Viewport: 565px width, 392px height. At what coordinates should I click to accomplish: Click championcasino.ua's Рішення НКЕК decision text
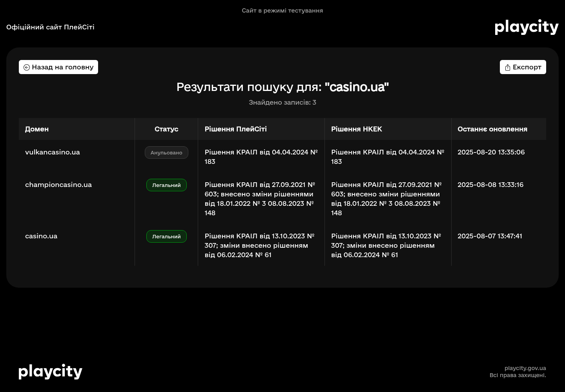click(386, 199)
